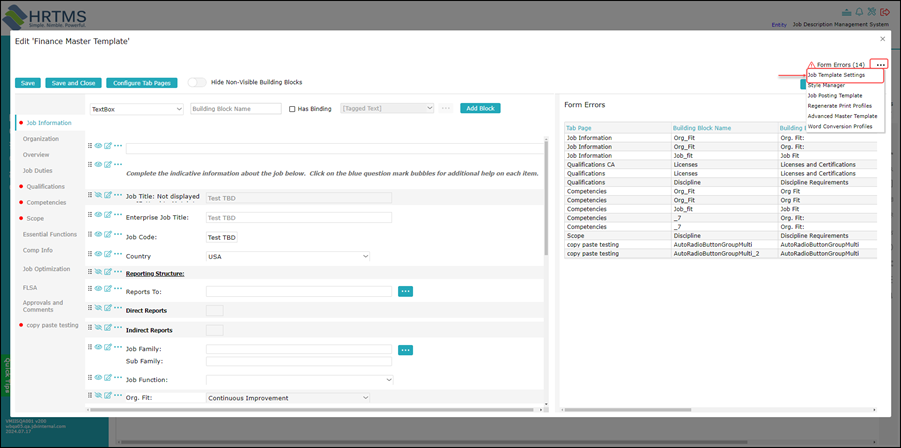This screenshot has width=901, height=448.
Task: Edit the Direct Reports building block
Action: pyautogui.click(x=107, y=307)
